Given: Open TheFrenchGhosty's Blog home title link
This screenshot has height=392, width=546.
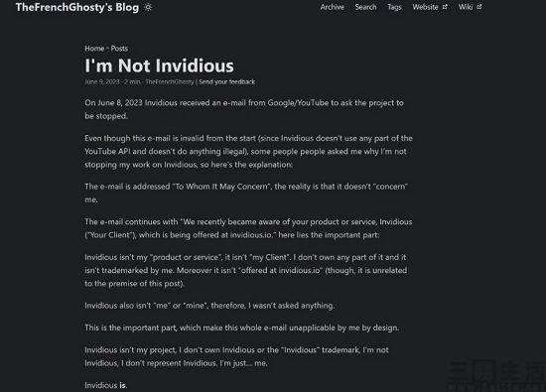Looking at the screenshot, I should [x=77, y=7].
